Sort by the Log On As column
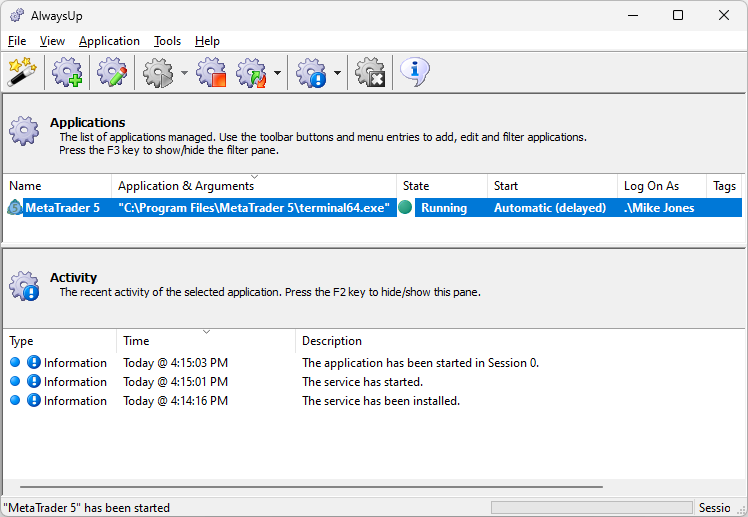The width and height of the screenshot is (748, 517). point(662,186)
